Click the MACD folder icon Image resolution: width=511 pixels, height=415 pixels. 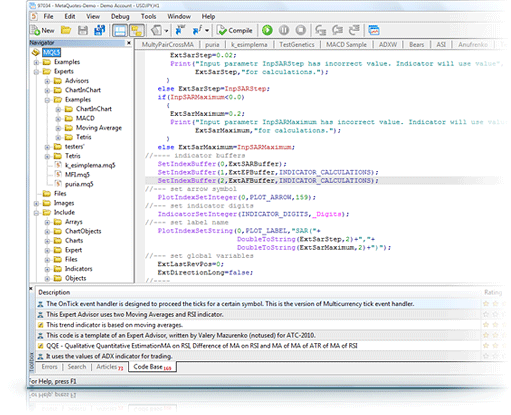(x=69, y=118)
